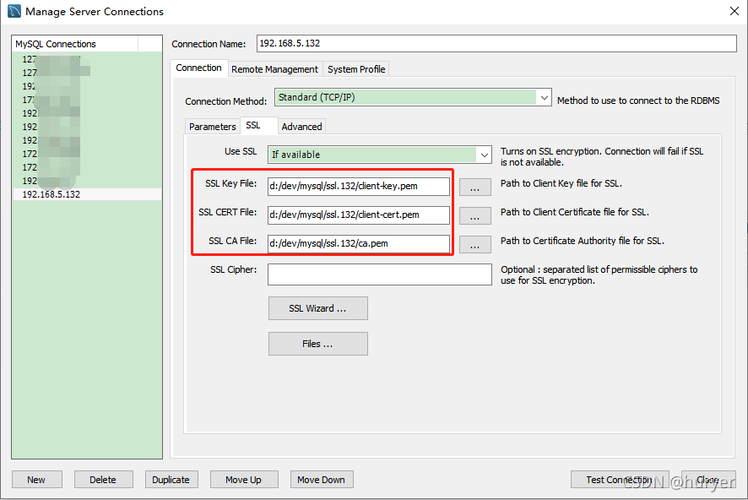Click the SSL CERT File path field

click(x=358, y=215)
